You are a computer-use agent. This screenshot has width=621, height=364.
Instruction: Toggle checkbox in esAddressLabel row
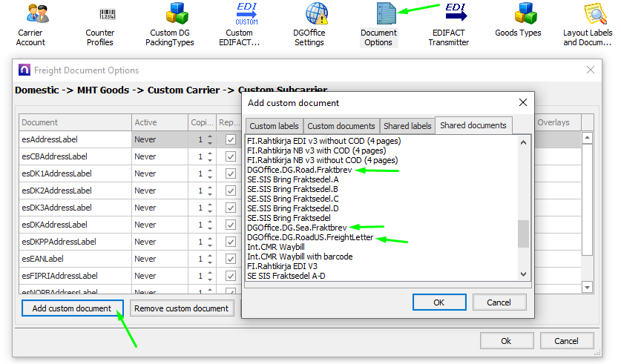(x=231, y=139)
